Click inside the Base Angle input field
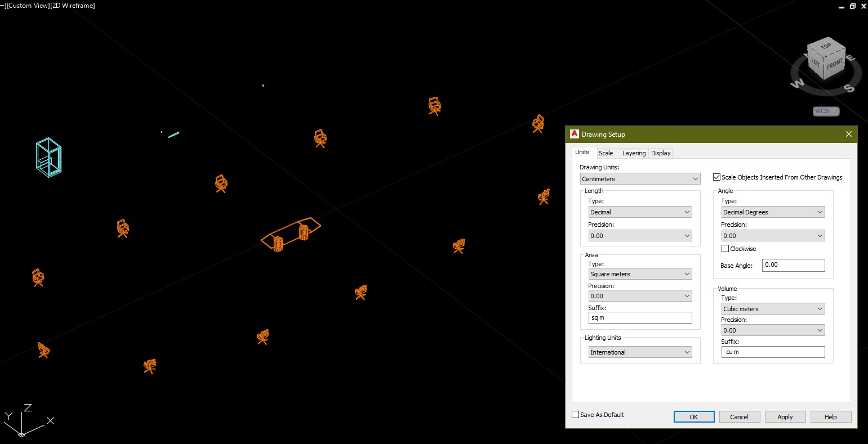The image size is (868, 444). tap(793, 264)
